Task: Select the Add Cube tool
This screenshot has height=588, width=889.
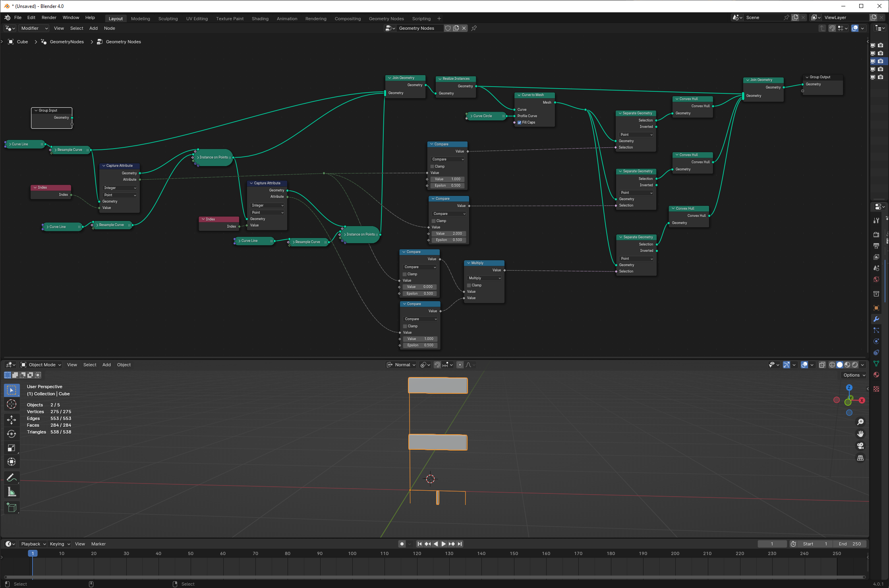Action: [x=12, y=507]
